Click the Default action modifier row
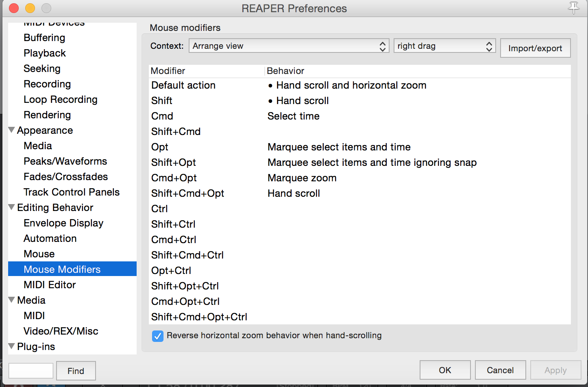The image size is (588, 387). tap(183, 85)
